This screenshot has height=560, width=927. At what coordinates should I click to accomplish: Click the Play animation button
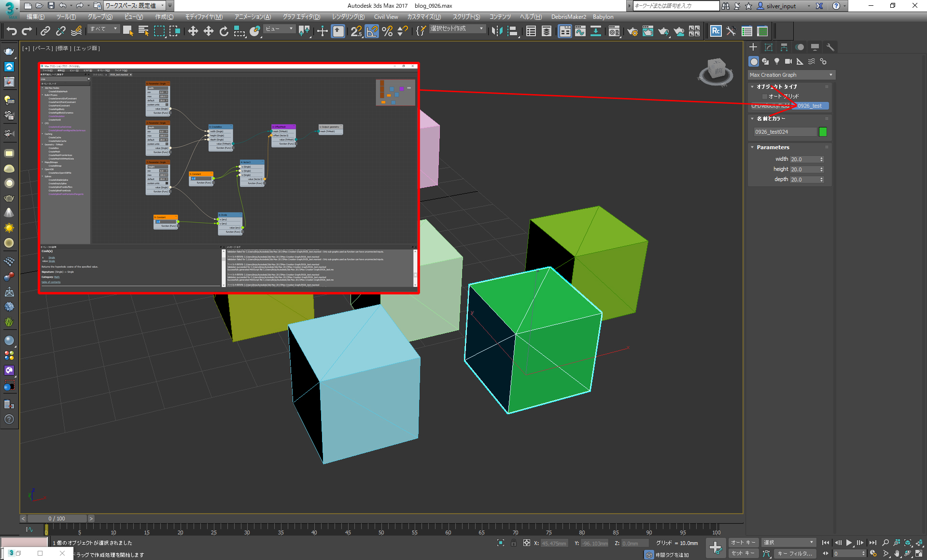pos(849,543)
